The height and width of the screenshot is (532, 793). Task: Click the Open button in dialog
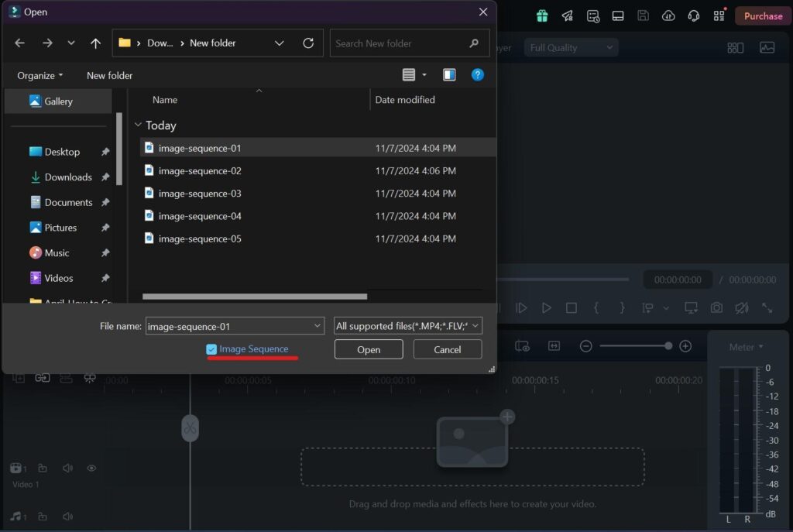[369, 349]
